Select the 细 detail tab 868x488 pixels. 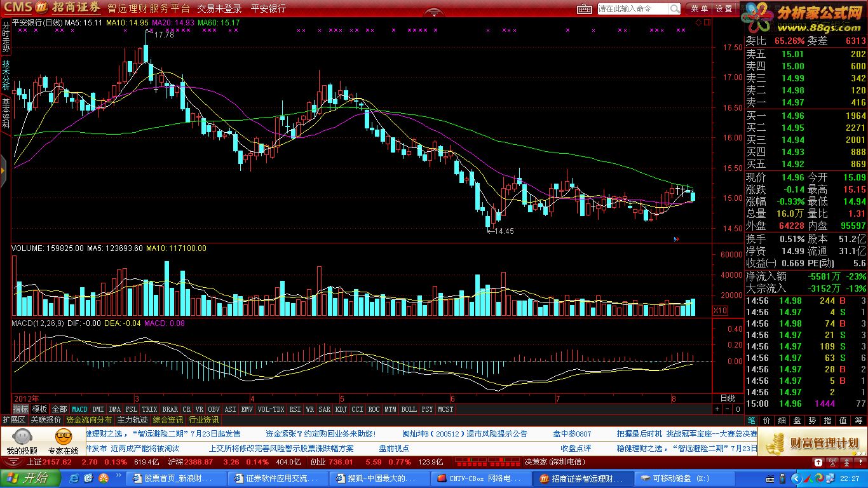click(x=782, y=420)
